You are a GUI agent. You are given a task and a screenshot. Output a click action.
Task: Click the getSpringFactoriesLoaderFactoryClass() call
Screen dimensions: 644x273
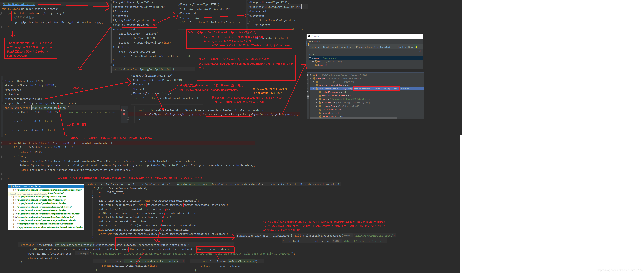pyautogui.click(x=161, y=249)
